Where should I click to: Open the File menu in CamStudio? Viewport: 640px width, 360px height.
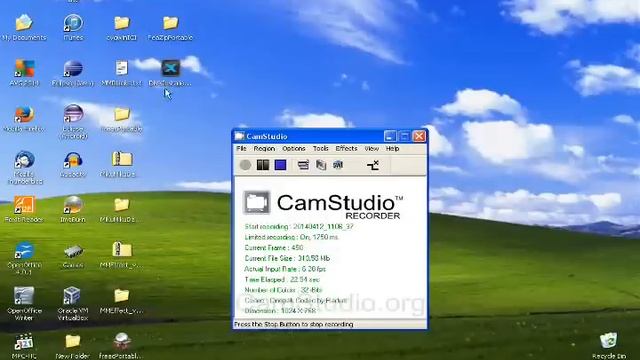241,149
